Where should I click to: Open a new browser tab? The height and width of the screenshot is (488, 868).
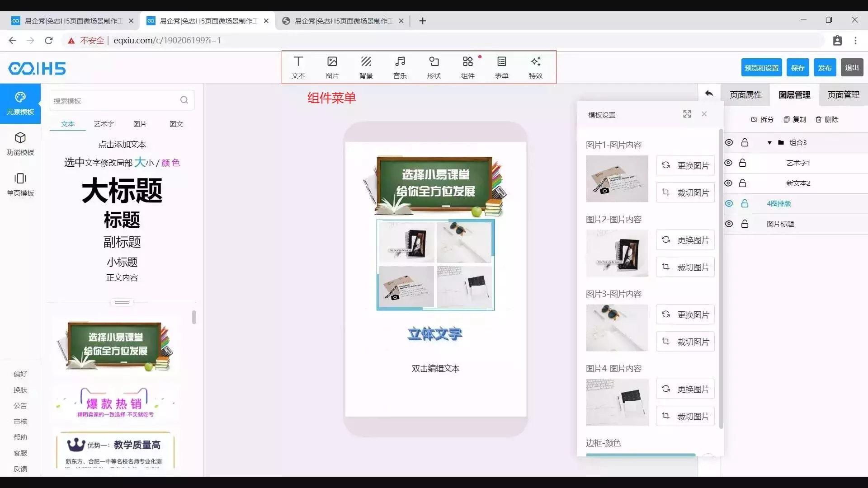point(423,21)
